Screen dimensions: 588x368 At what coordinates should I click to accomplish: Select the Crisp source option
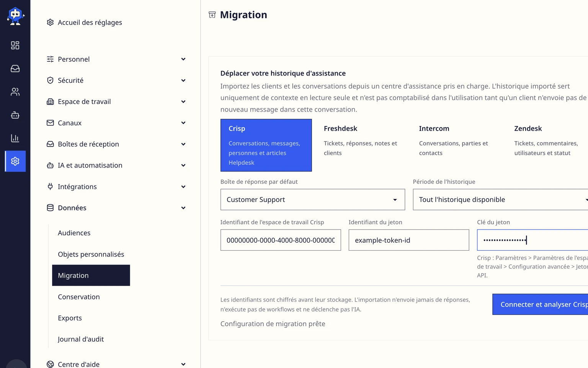tap(266, 145)
